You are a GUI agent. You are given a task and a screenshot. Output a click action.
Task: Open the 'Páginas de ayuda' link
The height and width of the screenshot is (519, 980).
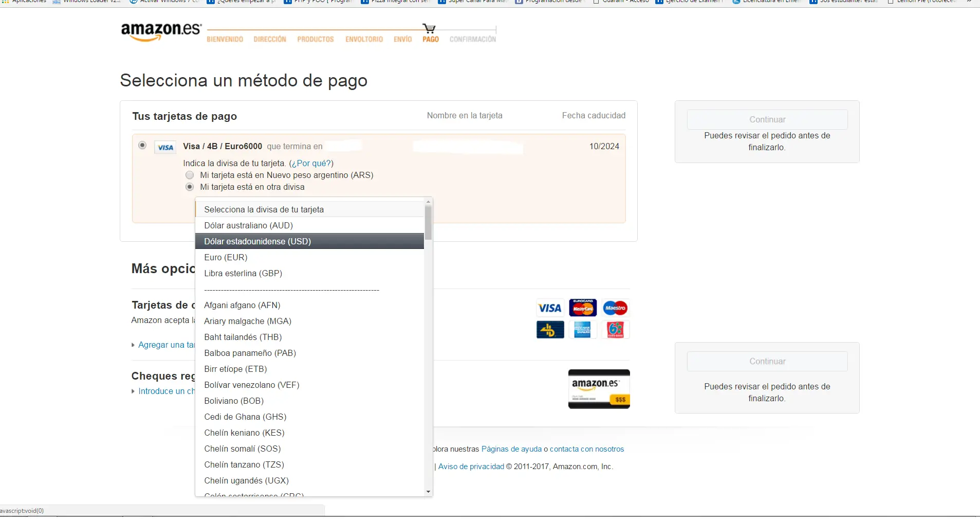click(511, 449)
